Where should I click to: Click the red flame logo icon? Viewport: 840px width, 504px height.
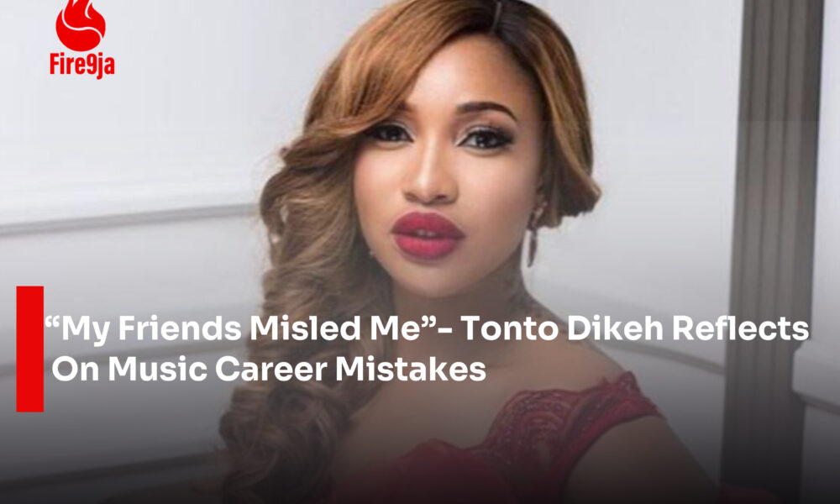81,24
